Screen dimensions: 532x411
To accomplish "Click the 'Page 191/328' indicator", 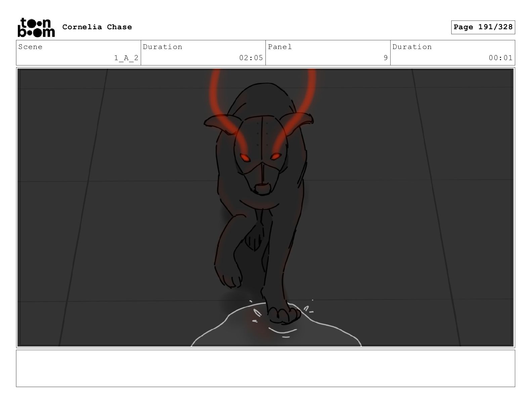I will click(483, 27).
